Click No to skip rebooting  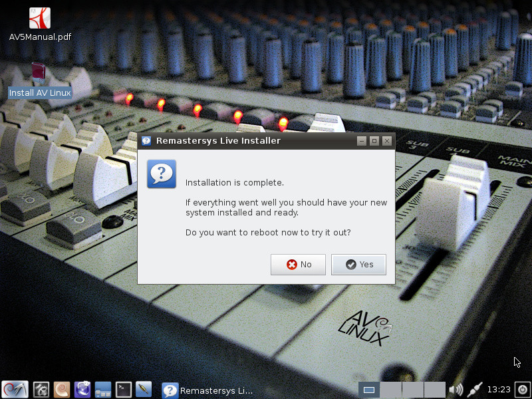(x=298, y=264)
